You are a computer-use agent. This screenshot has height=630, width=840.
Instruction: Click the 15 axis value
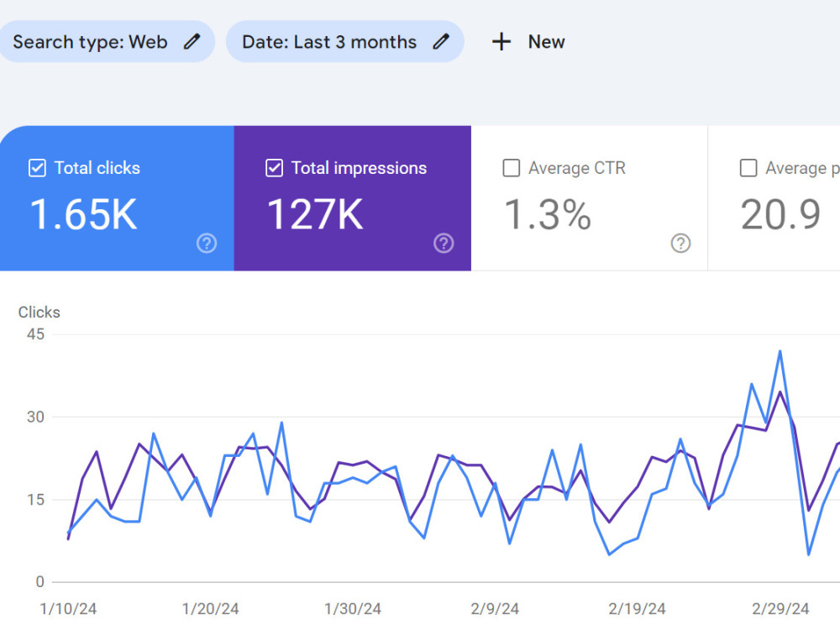click(x=35, y=500)
